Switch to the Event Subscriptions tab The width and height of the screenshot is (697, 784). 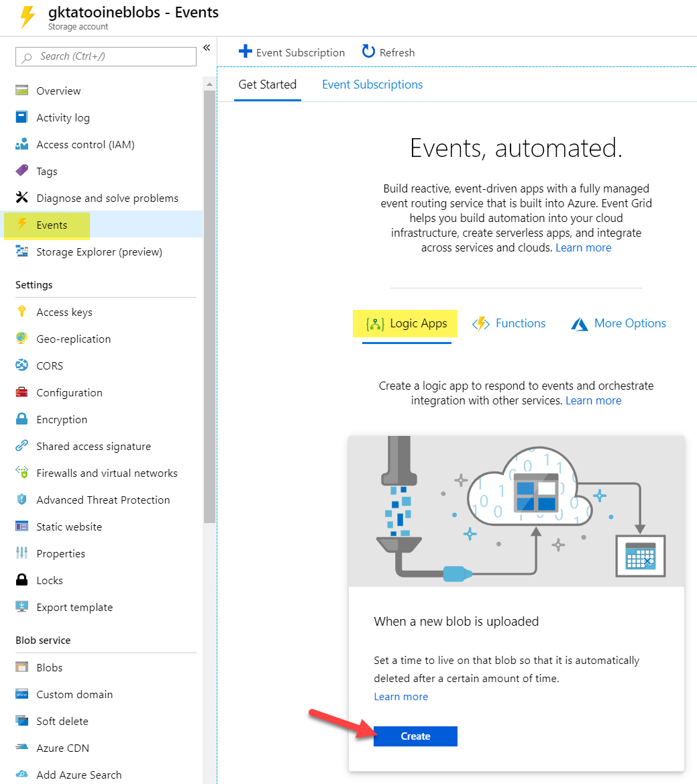[x=372, y=85]
